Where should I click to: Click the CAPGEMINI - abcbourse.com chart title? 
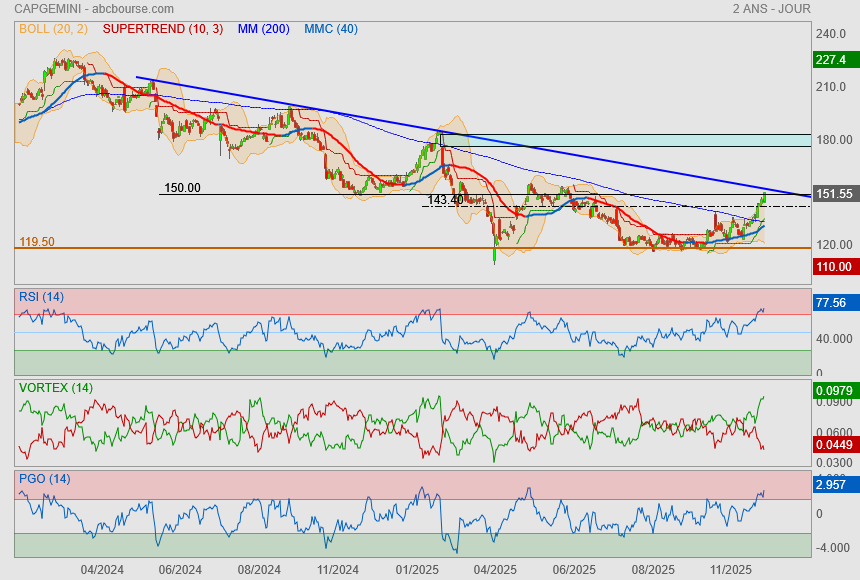77,9
